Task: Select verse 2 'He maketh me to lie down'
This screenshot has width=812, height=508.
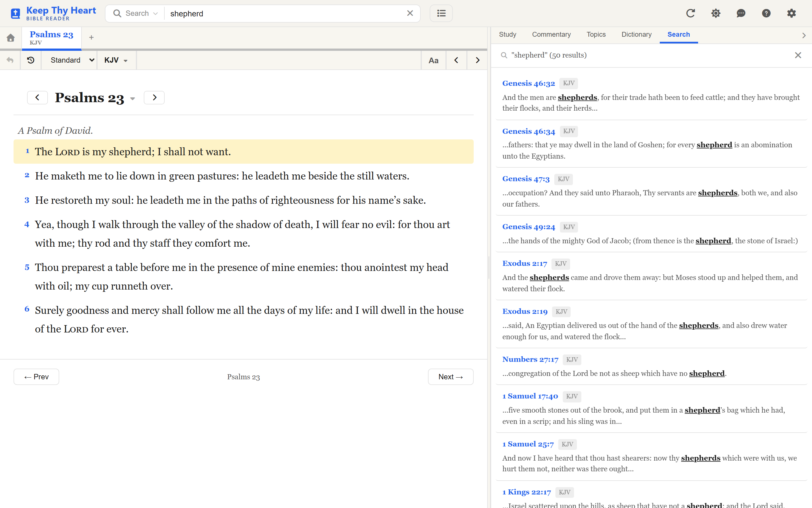Action: pos(243,176)
